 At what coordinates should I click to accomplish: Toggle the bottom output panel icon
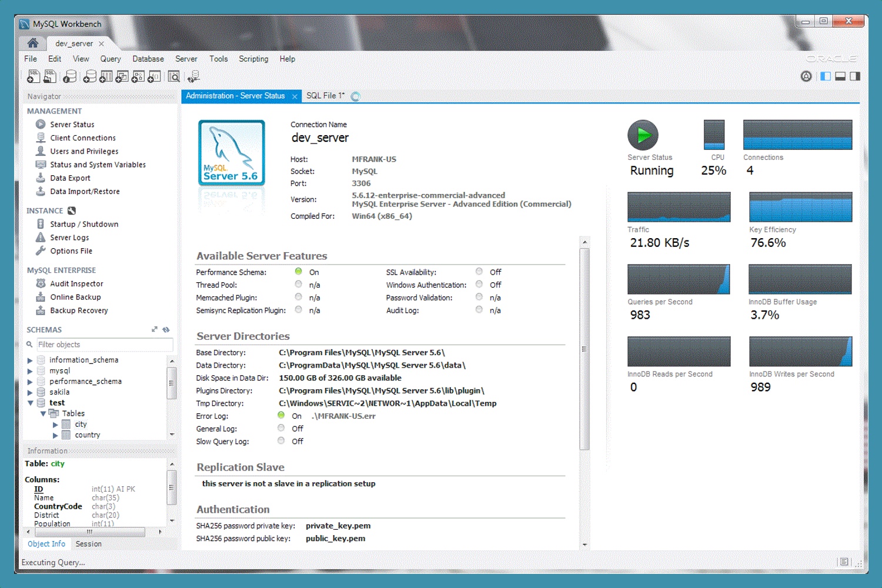[x=840, y=76]
